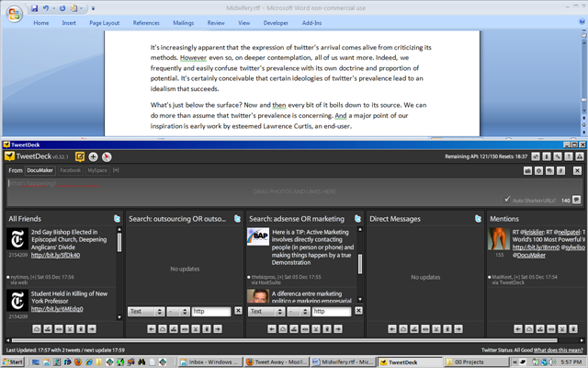The width and height of the screenshot is (588, 368).
Task: Click the 'What does this mean?' status link
Action: [558, 350]
